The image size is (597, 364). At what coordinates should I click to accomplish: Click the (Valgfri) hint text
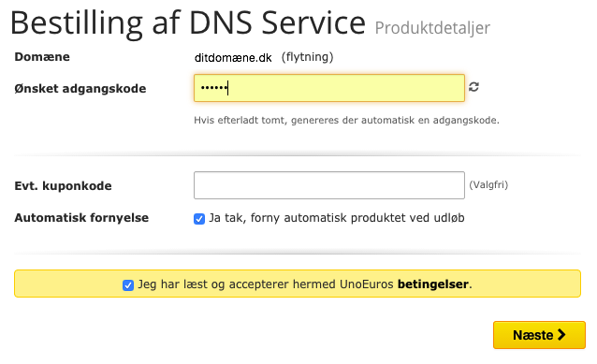tap(488, 185)
